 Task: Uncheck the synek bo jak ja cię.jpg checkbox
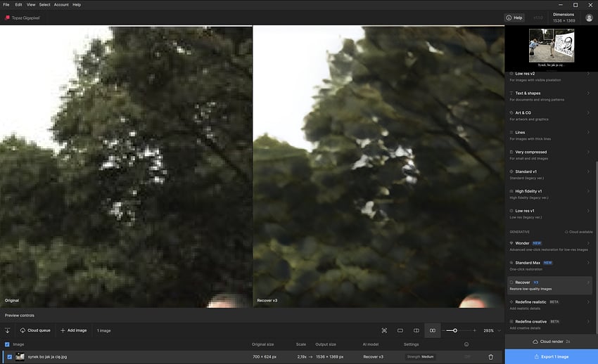click(8, 357)
